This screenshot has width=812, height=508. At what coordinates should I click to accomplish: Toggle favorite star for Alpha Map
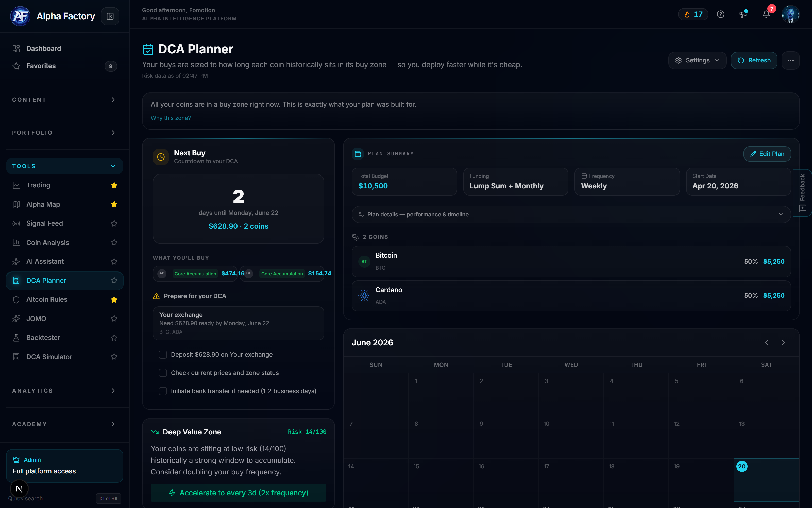click(x=114, y=204)
